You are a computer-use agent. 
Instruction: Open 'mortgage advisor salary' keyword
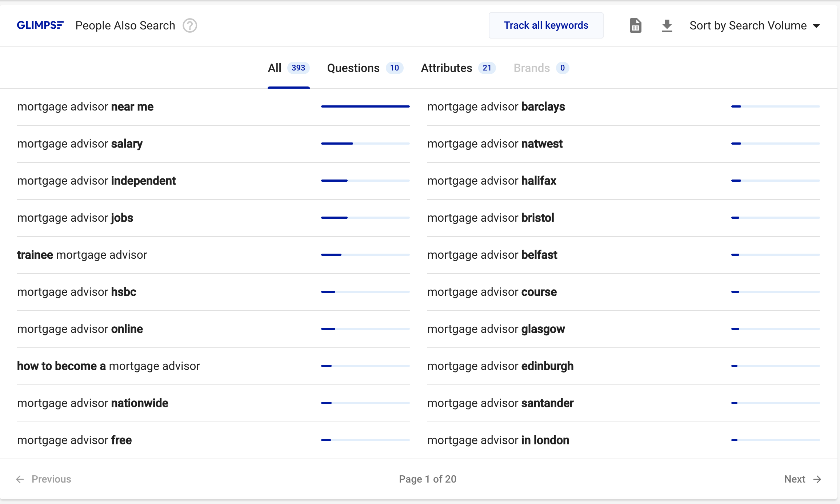click(x=80, y=144)
